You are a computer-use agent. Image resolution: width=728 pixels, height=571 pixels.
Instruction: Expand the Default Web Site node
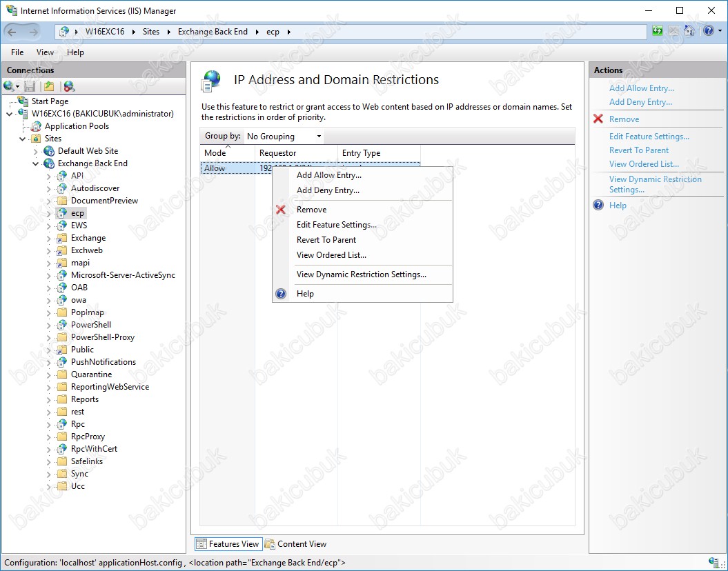[x=36, y=151]
